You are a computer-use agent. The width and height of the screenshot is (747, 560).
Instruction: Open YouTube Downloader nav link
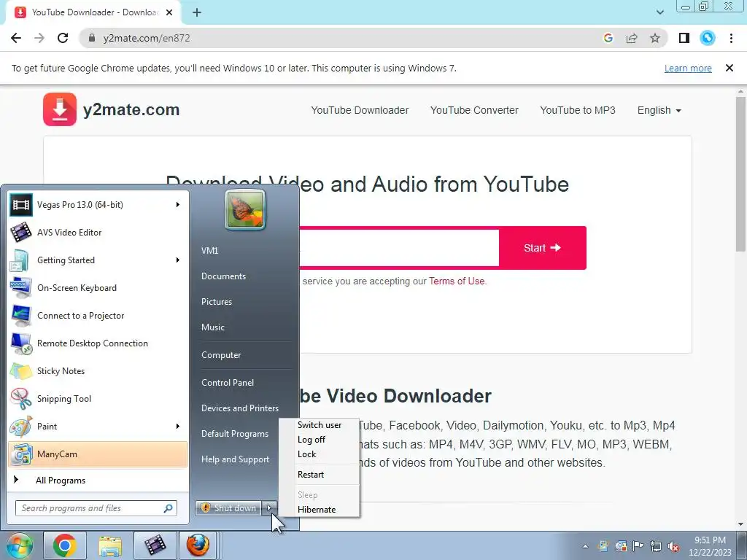click(x=360, y=111)
